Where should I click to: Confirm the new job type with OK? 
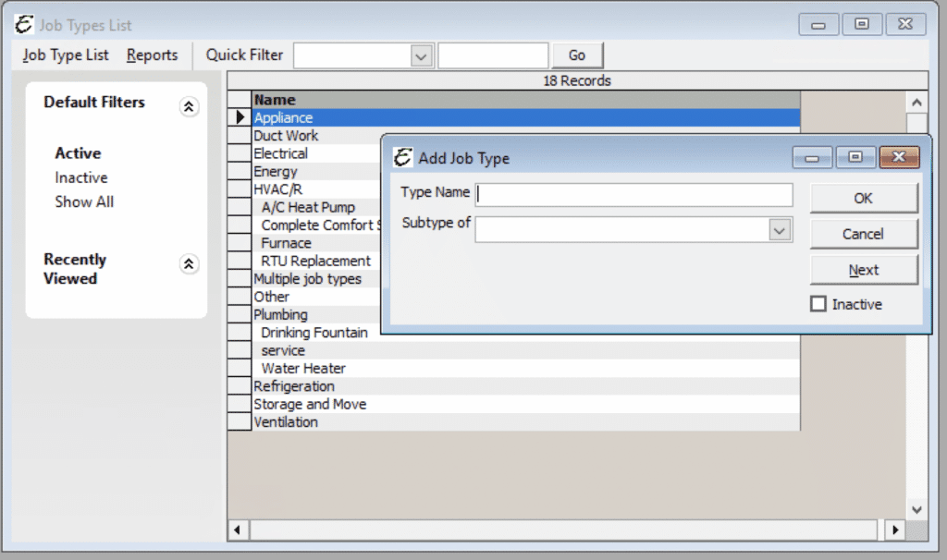tap(863, 198)
